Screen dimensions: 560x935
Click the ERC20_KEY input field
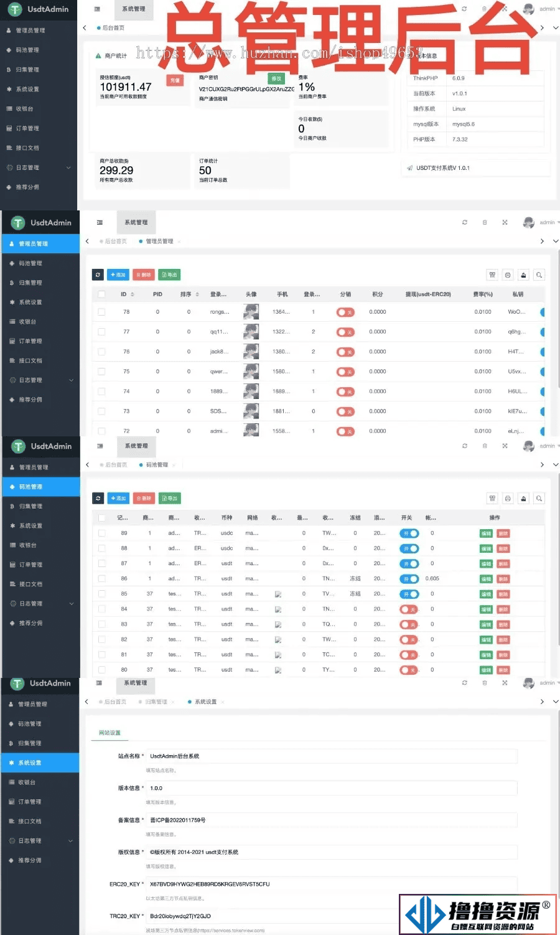(332, 884)
